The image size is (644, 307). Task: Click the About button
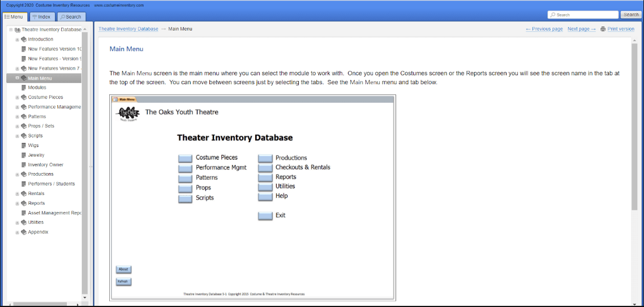pos(123,270)
